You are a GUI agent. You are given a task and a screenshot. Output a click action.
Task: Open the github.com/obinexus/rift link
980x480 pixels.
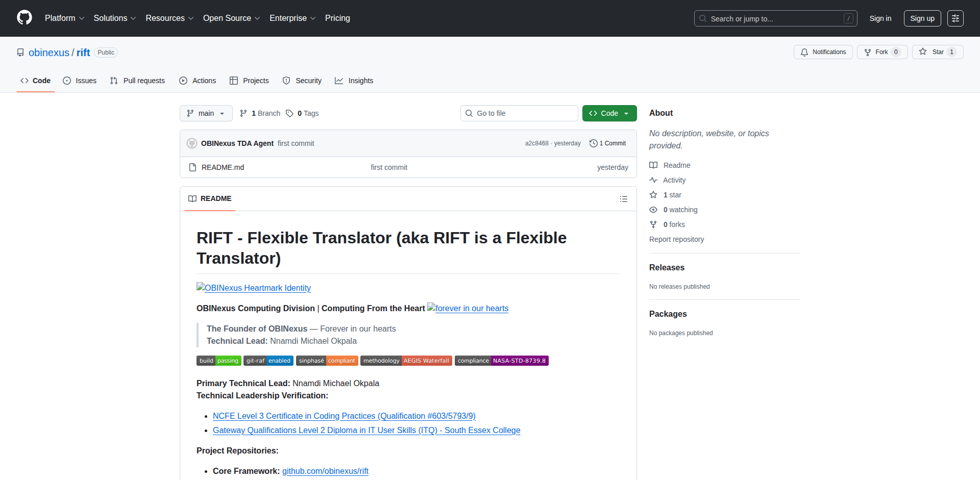tap(325, 471)
